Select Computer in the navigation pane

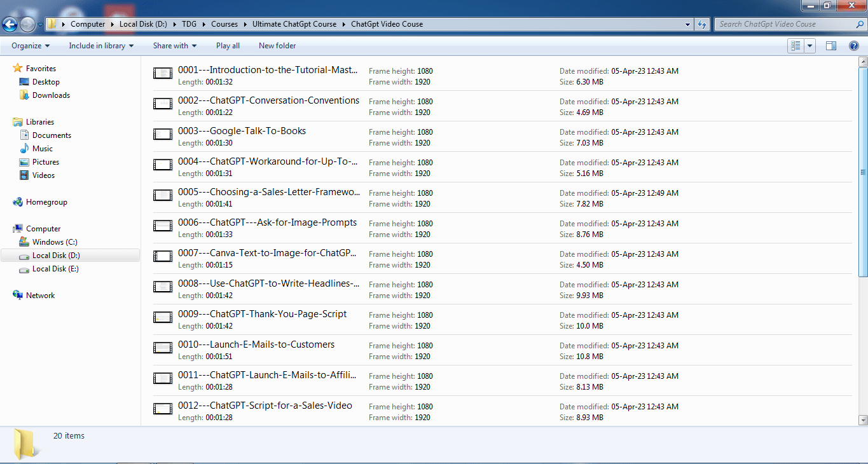[x=43, y=229]
